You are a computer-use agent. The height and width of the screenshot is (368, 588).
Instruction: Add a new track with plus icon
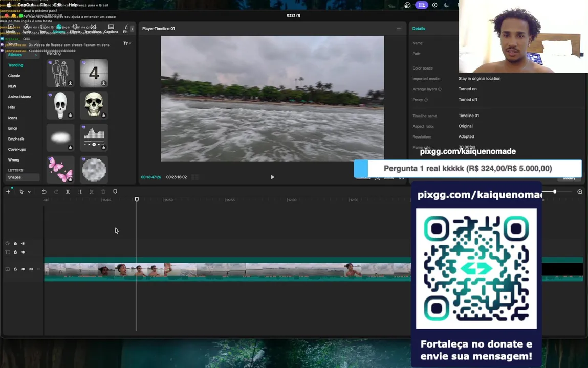point(8,192)
